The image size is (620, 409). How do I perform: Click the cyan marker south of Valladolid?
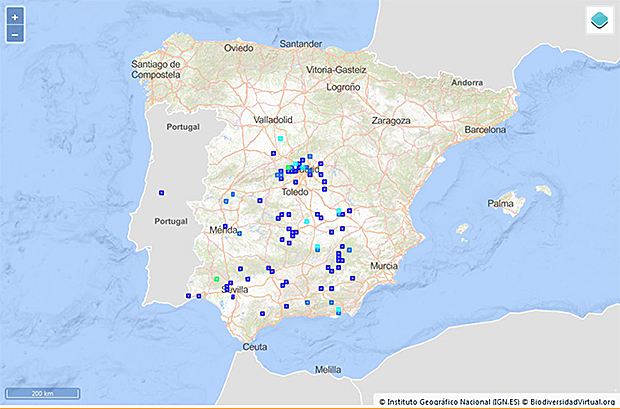(281, 137)
